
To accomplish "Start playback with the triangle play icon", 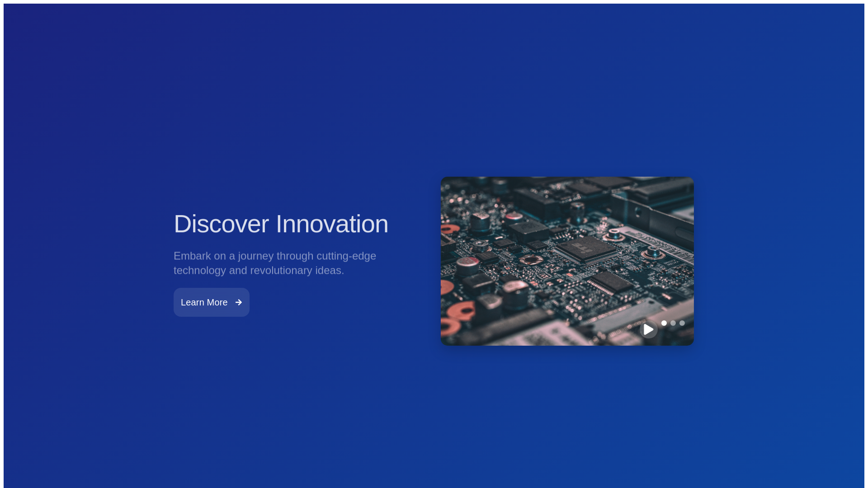I will click(649, 329).
